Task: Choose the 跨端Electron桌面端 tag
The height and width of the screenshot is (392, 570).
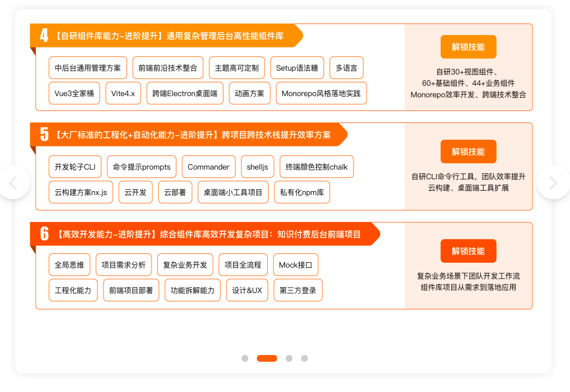Action: coord(185,93)
